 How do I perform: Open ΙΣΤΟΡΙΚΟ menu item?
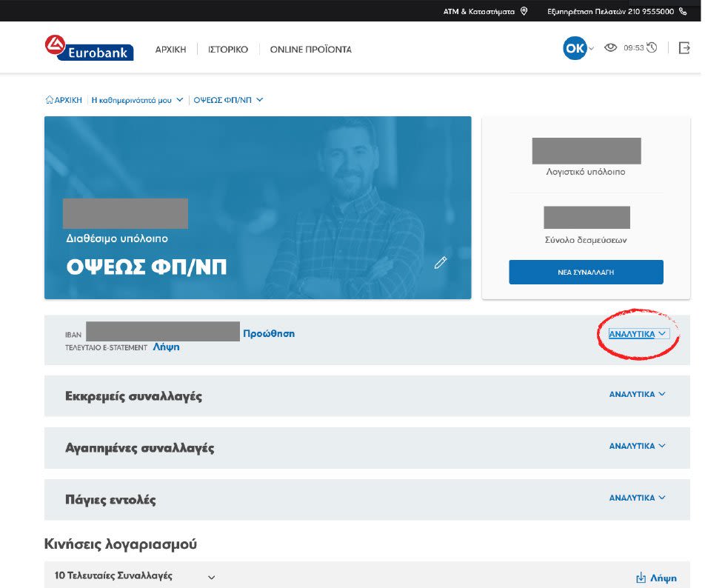coord(222,50)
